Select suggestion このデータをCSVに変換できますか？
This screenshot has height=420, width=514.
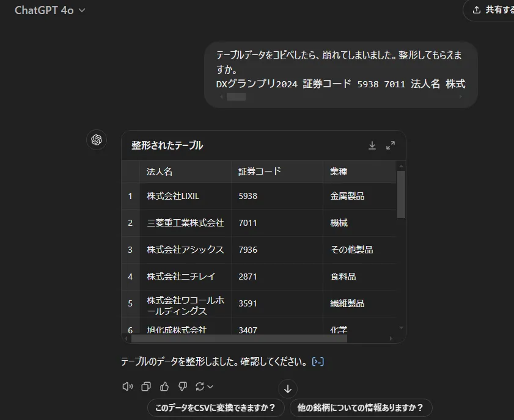[x=215, y=408]
